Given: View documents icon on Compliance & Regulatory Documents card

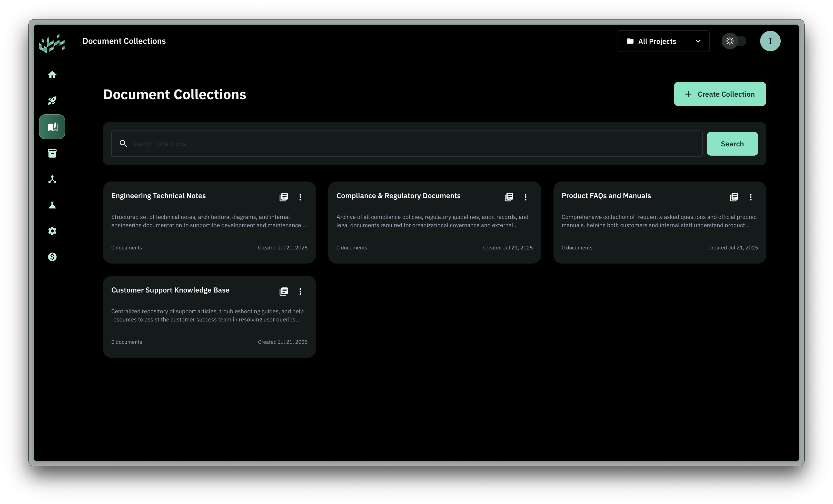Looking at the screenshot, I should [x=509, y=197].
